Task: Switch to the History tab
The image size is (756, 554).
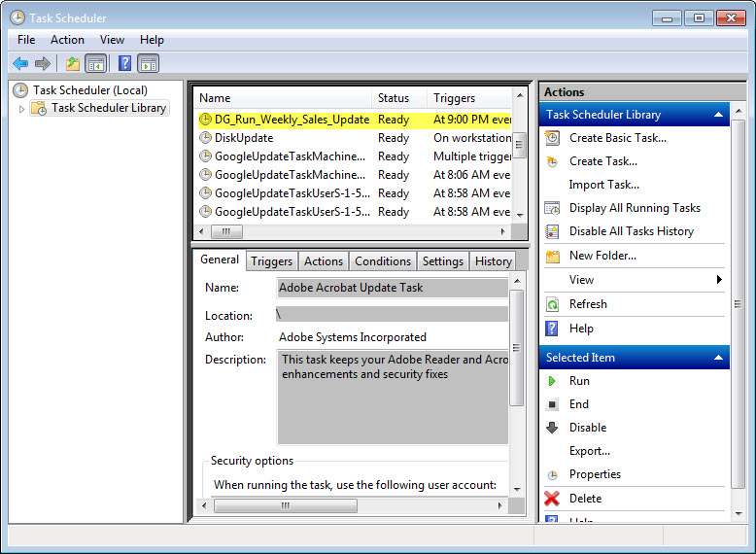Action: pyautogui.click(x=494, y=261)
